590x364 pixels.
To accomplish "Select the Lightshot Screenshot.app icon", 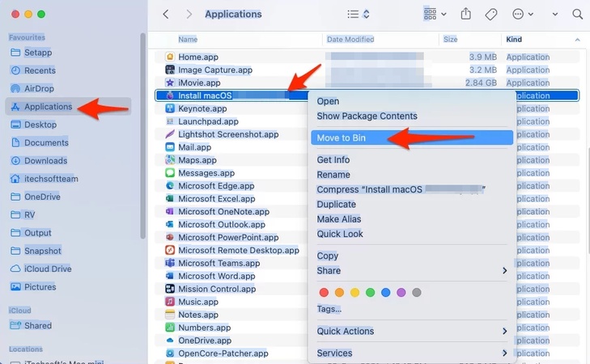I will click(x=170, y=133).
